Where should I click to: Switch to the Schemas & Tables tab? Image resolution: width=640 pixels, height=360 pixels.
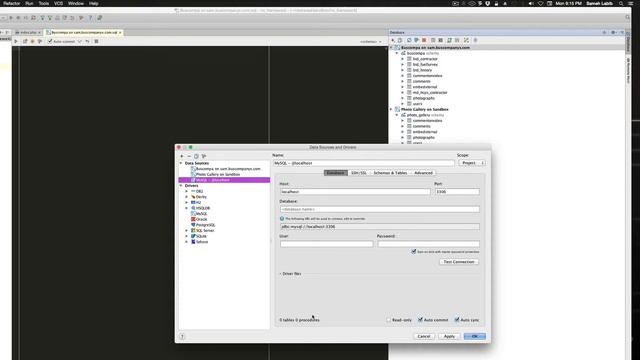tap(390, 173)
